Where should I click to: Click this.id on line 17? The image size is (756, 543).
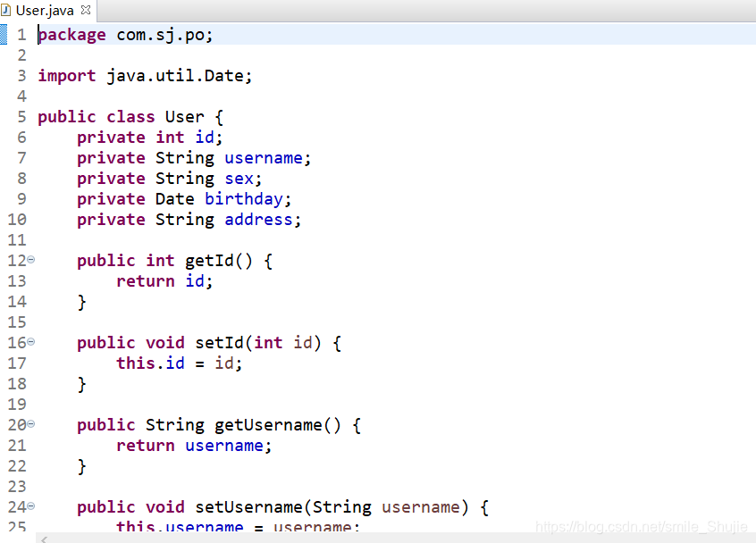tap(150, 363)
